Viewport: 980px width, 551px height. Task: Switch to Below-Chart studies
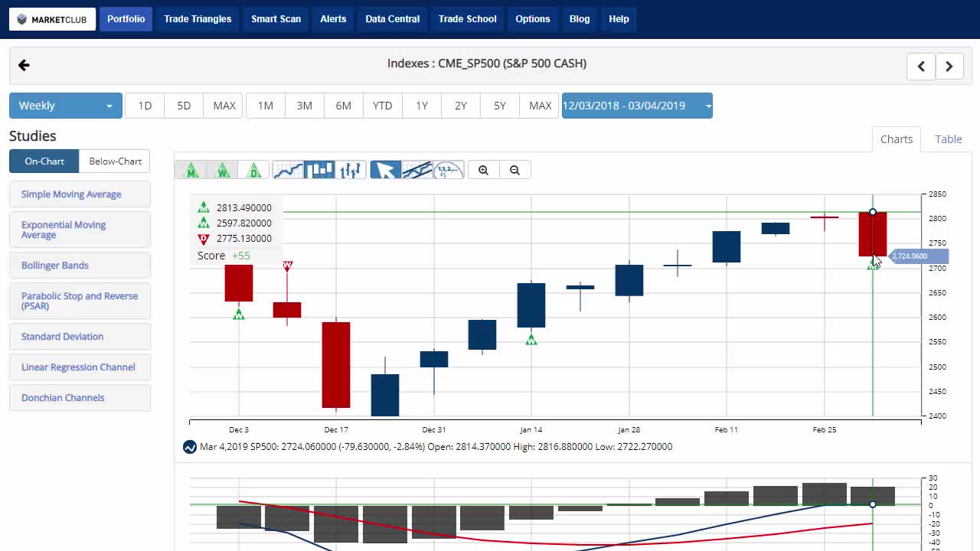(116, 161)
